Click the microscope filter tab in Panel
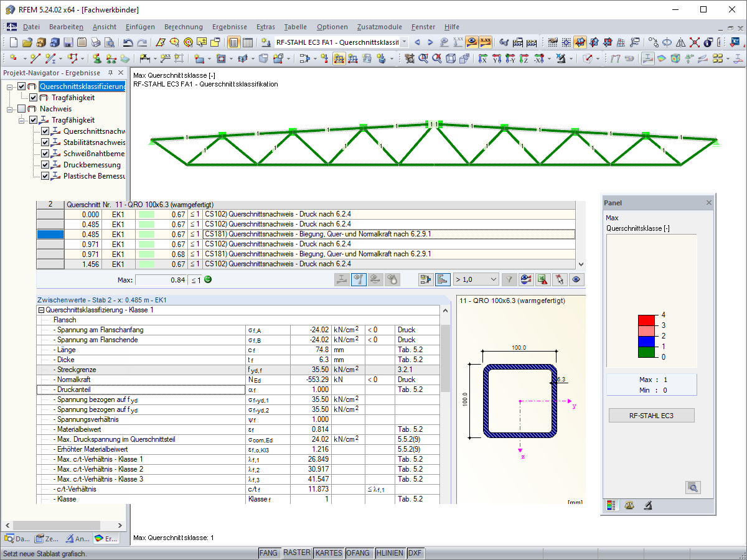Viewport: 747px width, 560px height. pos(648,505)
